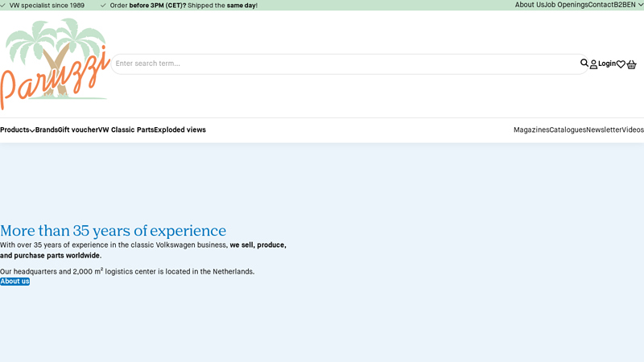Click the B2B link in top bar

click(x=619, y=5)
